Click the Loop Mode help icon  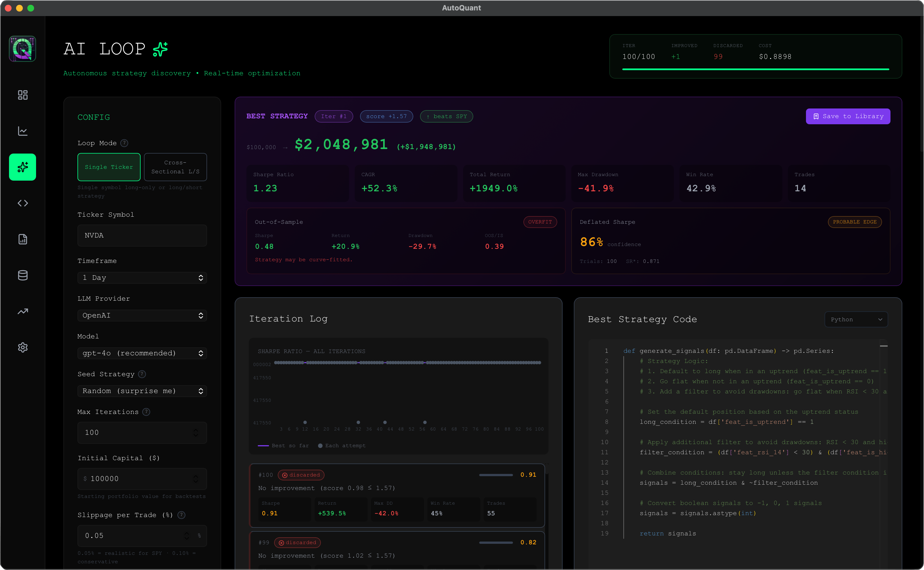[124, 143]
